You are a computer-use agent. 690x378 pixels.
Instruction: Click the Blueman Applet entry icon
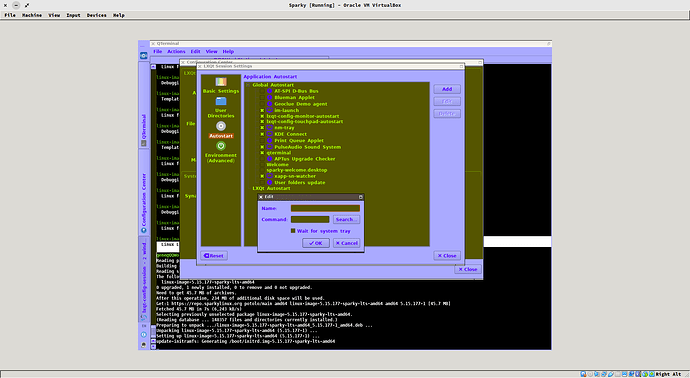[x=270, y=97]
